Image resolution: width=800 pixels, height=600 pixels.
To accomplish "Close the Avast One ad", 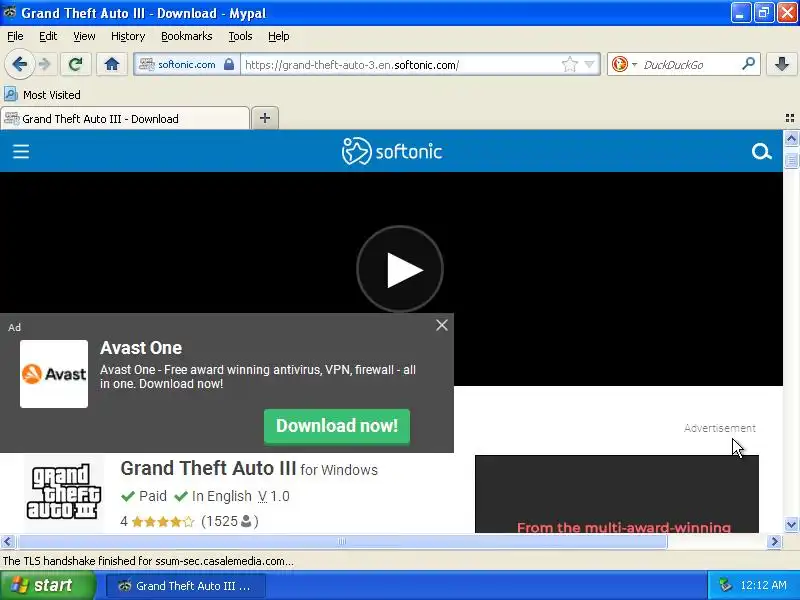I will (442, 325).
